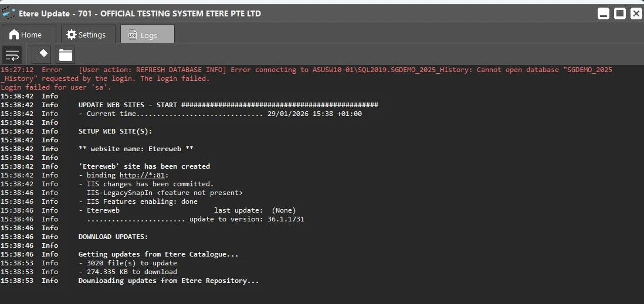This screenshot has height=304, width=644.
Task: Maximize the Etere Update window
Action: pos(619,13)
